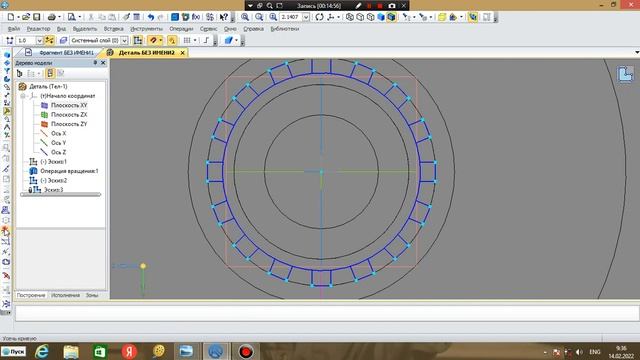640x360 pixels.
Task: Toggle highlighted geometry tool in left toolbar
Action: [7, 111]
